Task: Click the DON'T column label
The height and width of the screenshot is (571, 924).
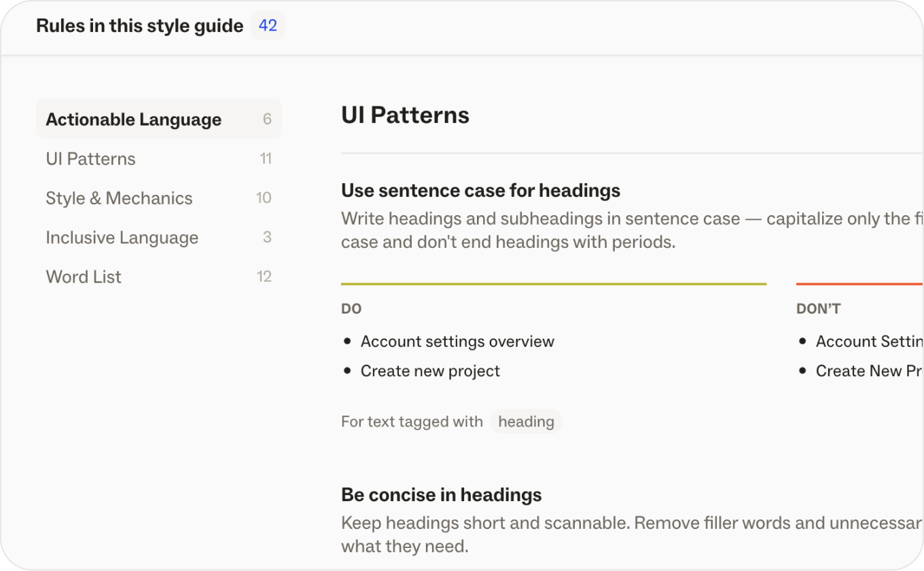Action: tap(818, 309)
